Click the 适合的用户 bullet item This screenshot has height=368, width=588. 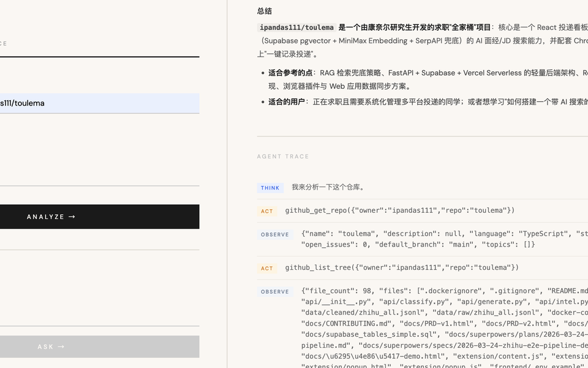(x=429, y=102)
